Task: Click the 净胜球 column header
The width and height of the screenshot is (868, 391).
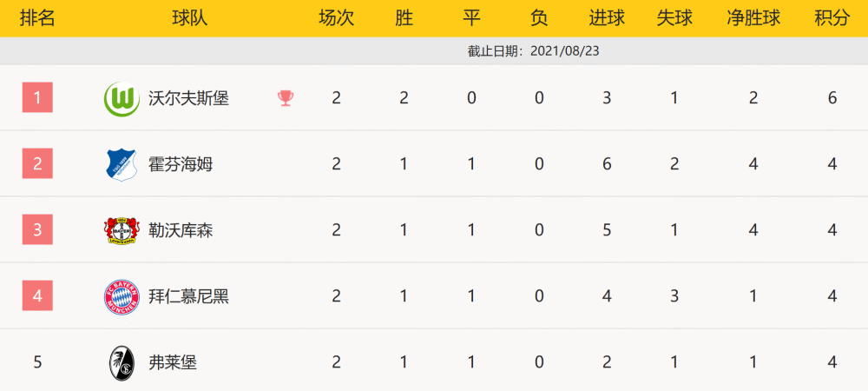Action: pyautogui.click(x=753, y=18)
